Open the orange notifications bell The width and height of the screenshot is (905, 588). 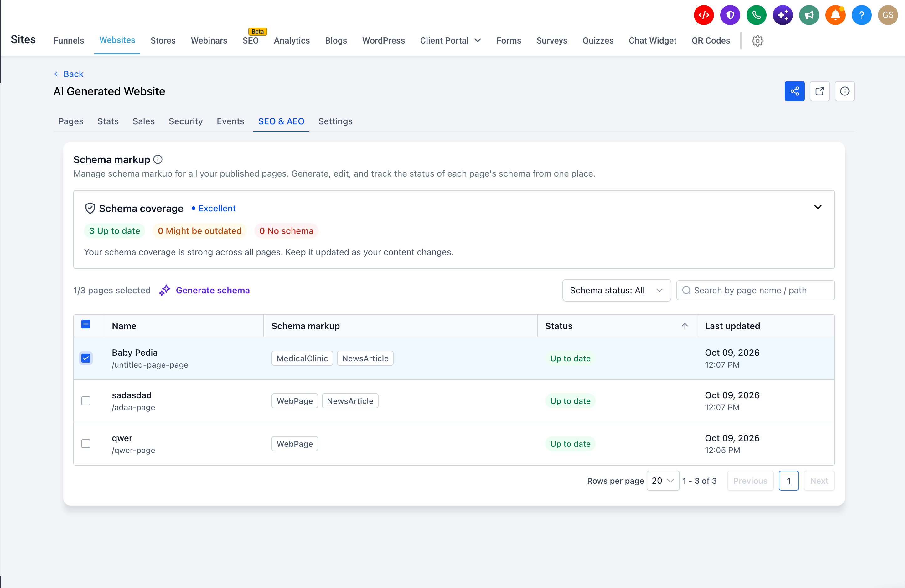click(835, 15)
